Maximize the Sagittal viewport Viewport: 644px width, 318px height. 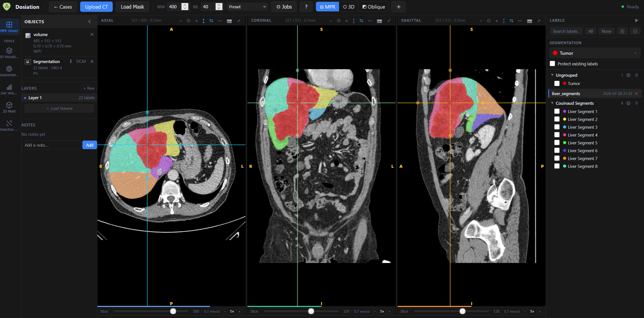click(x=539, y=21)
